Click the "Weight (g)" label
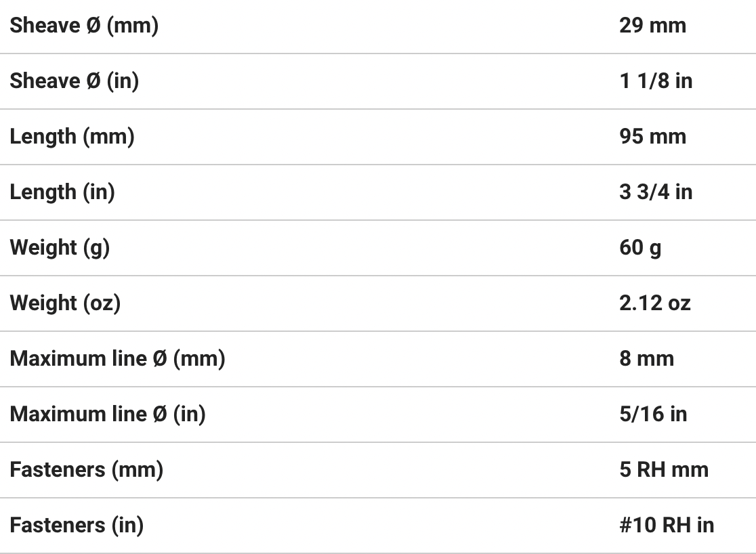This screenshot has height=554, width=756. point(60,248)
